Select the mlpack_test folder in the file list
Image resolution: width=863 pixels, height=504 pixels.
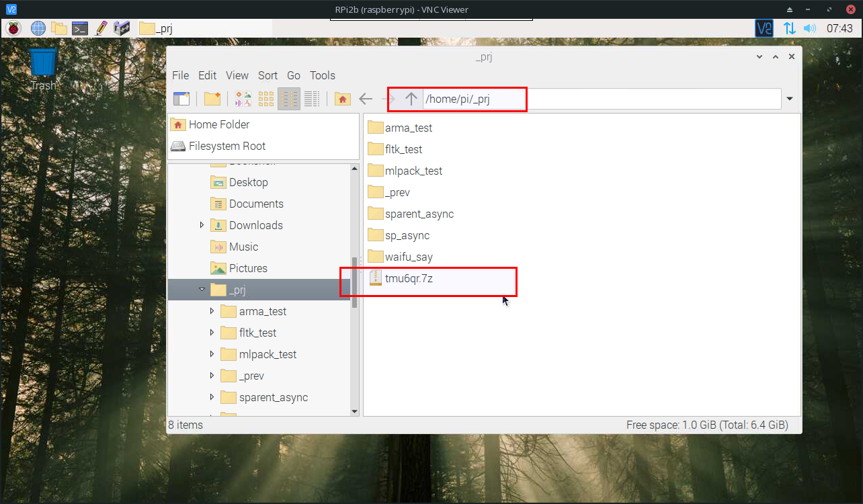coord(405,171)
